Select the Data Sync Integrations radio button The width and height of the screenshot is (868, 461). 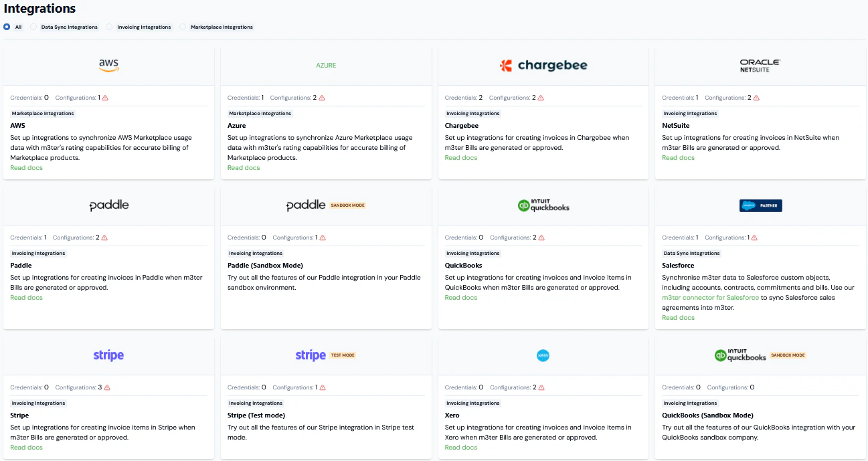point(33,27)
